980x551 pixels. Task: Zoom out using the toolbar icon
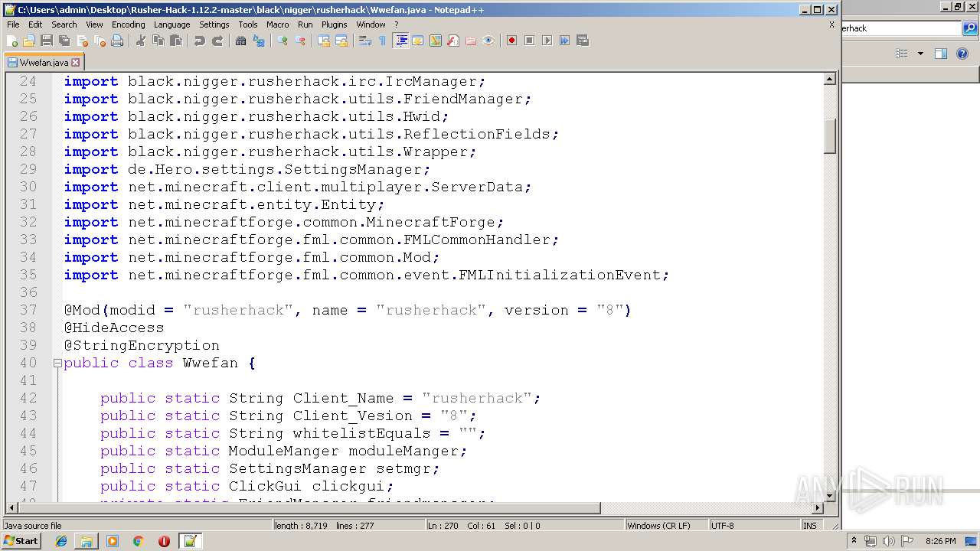[300, 41]
